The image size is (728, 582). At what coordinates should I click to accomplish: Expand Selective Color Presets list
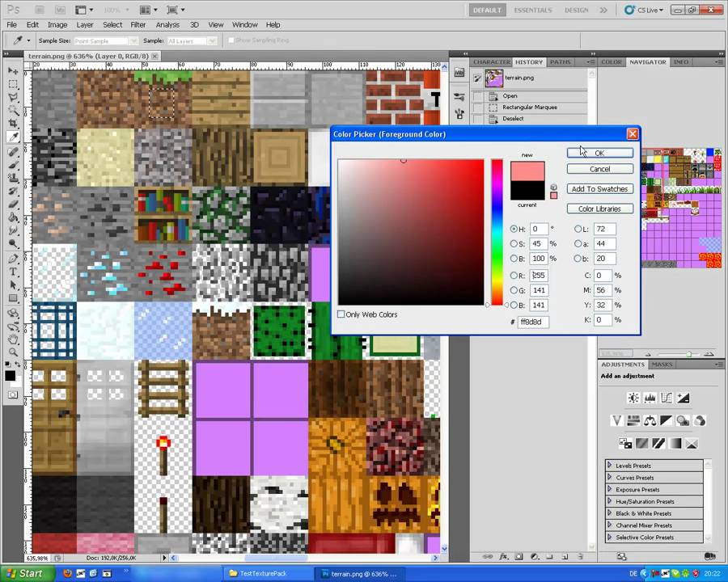[608, 537]
